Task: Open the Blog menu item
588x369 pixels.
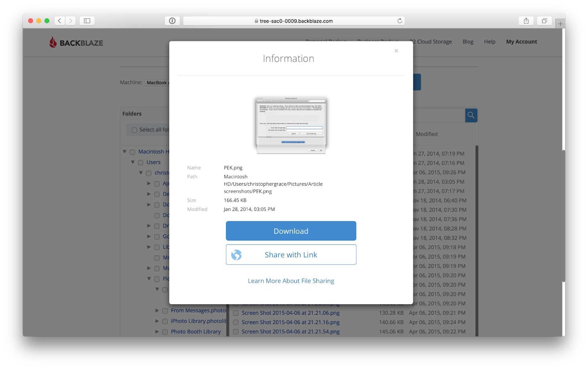Action: (468, 41)
